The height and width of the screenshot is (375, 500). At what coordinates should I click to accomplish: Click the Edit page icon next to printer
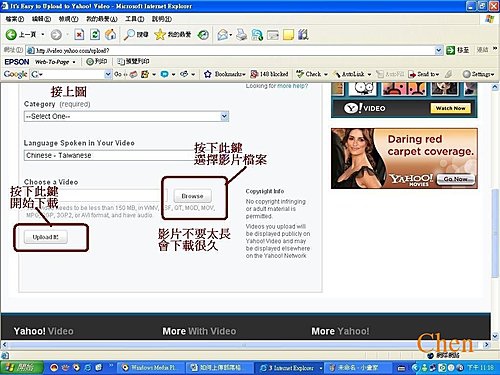point(257,34)
